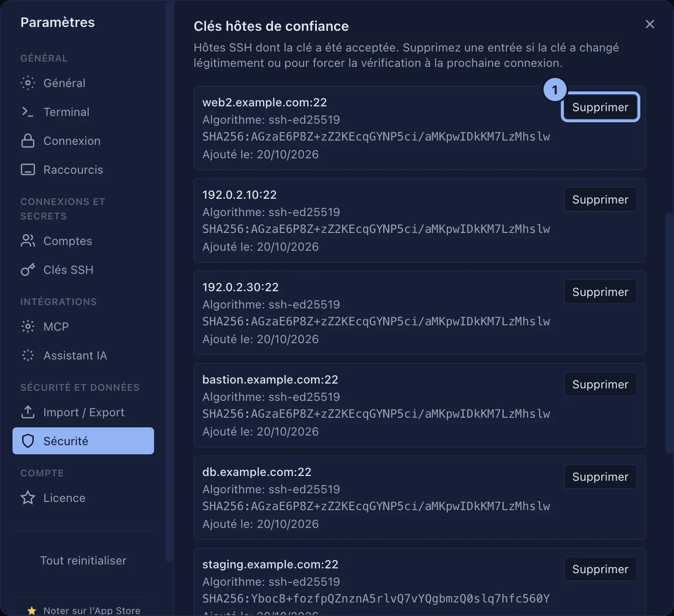The image size is (674, 616).
Task: Click Supprimer for staging.example.com:22
Action: [600, 569]
